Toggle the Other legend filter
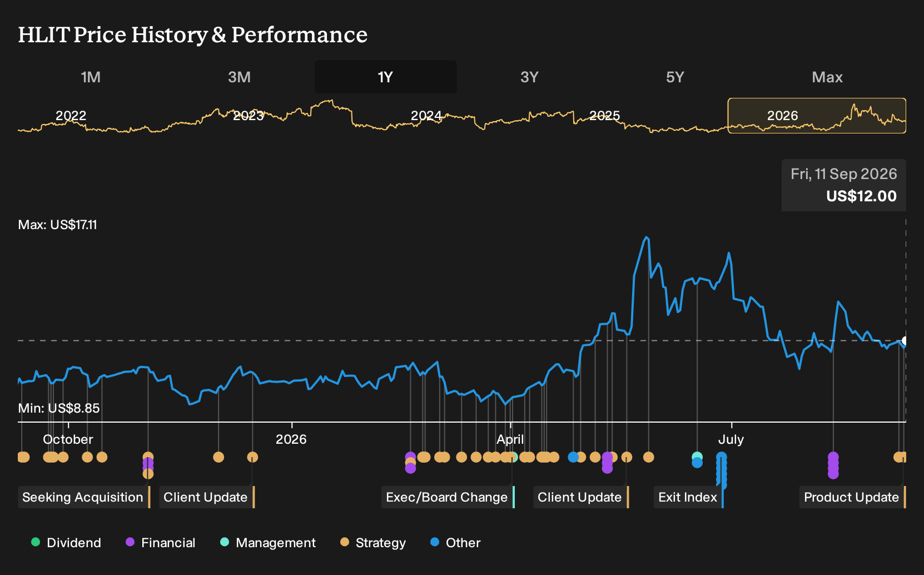The image size is (924, 575). click(x=456, y=543)
